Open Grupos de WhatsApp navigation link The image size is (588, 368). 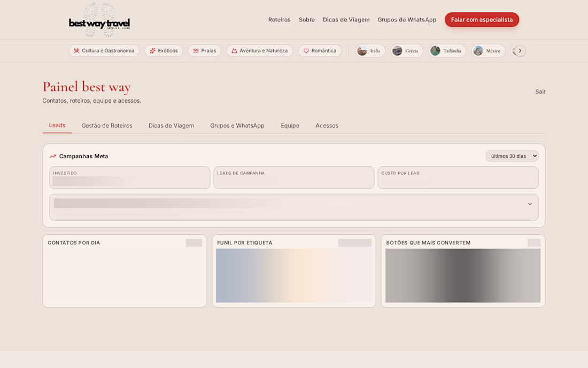click(x=407, y=19)
